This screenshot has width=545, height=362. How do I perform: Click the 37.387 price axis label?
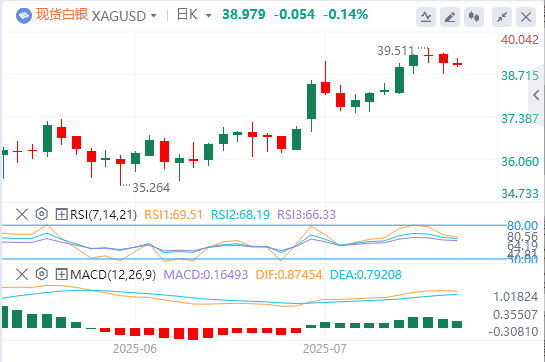pyautogui.click(x=520, y=119)
